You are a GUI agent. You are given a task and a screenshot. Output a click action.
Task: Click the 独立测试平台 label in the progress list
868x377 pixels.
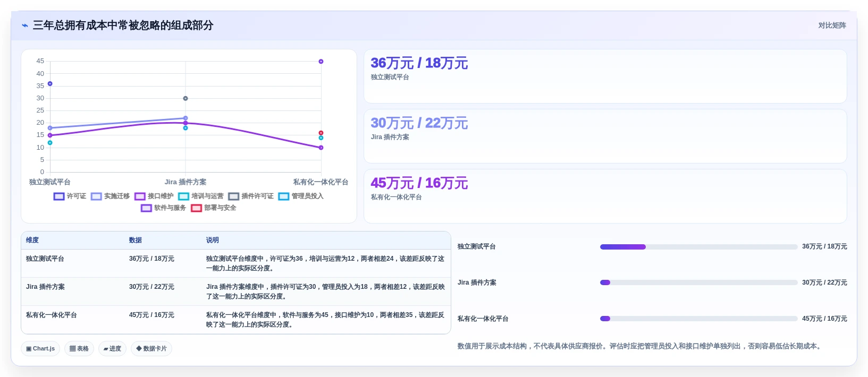(477, 247)
